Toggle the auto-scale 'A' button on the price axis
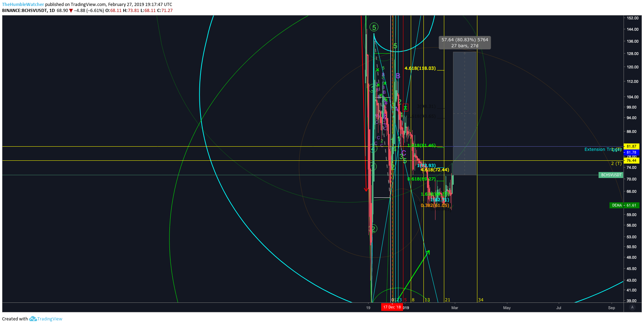644x325 pixels. (x=632, y=307)
